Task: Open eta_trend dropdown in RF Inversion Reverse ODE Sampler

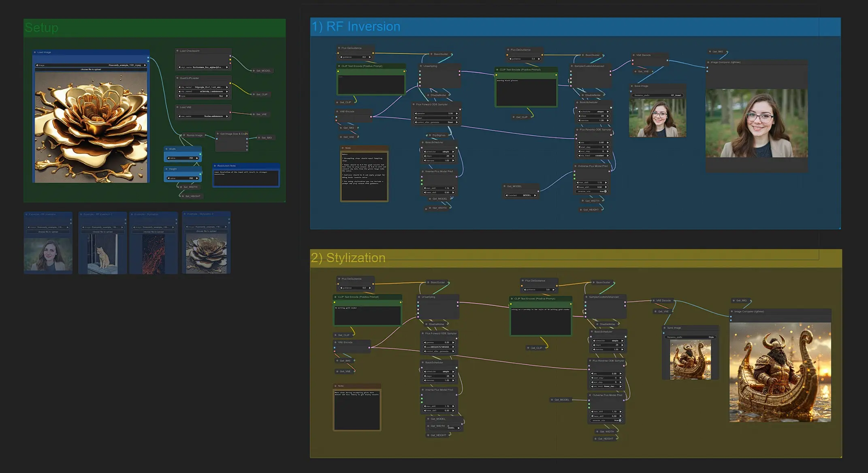Action: [x=593, y=156]
